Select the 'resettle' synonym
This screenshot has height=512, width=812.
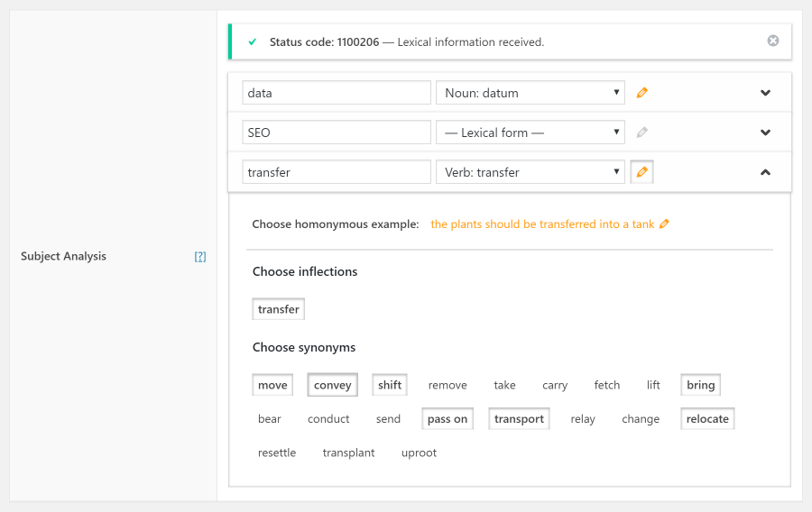277,453
